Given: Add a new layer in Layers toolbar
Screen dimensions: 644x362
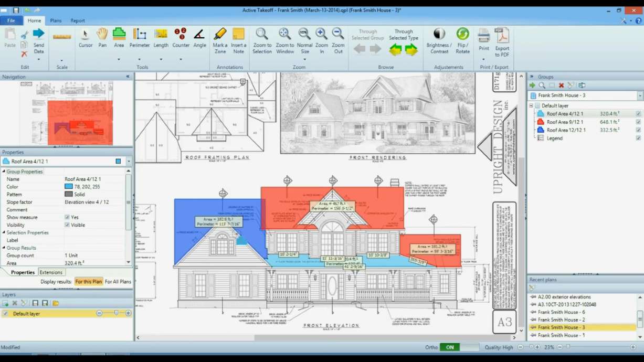Looking at the screenshot, I should point(5,303).
